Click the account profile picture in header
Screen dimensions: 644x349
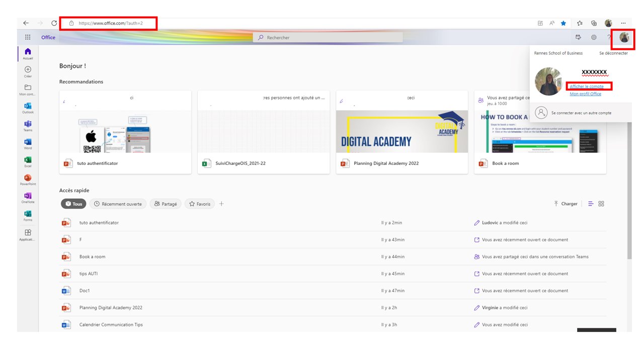coord(624,37)
